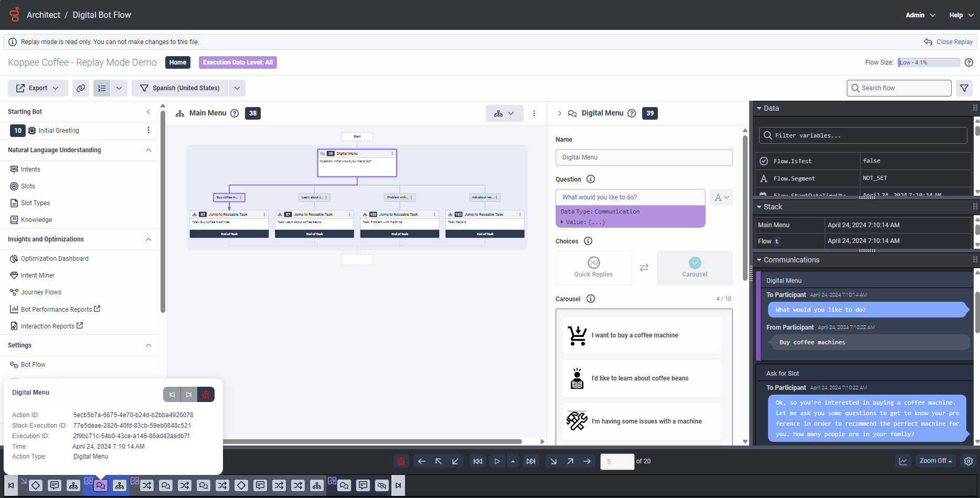
Task: Click the Flow Size help icon
Action: tap(969, 62)
